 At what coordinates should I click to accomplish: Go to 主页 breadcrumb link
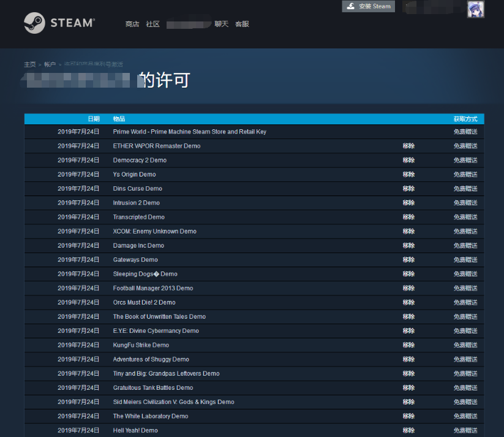[30, 64]
